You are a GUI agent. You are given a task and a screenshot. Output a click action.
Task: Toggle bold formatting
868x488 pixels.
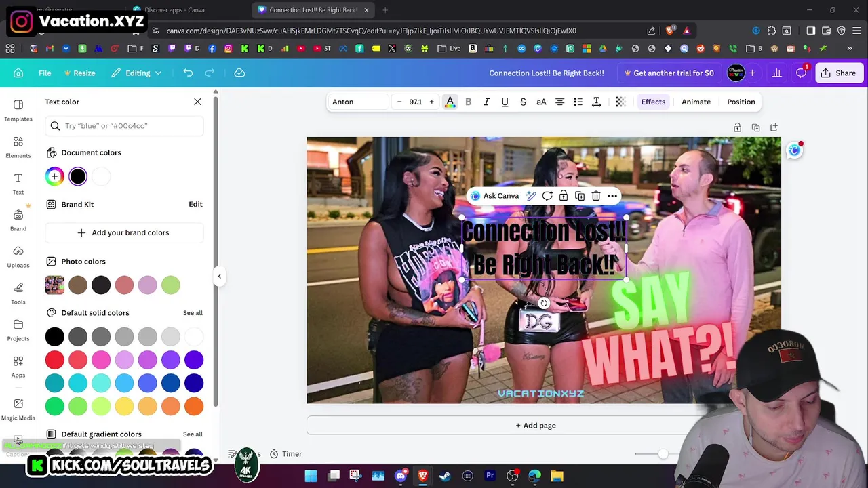(x=468, y=102)
